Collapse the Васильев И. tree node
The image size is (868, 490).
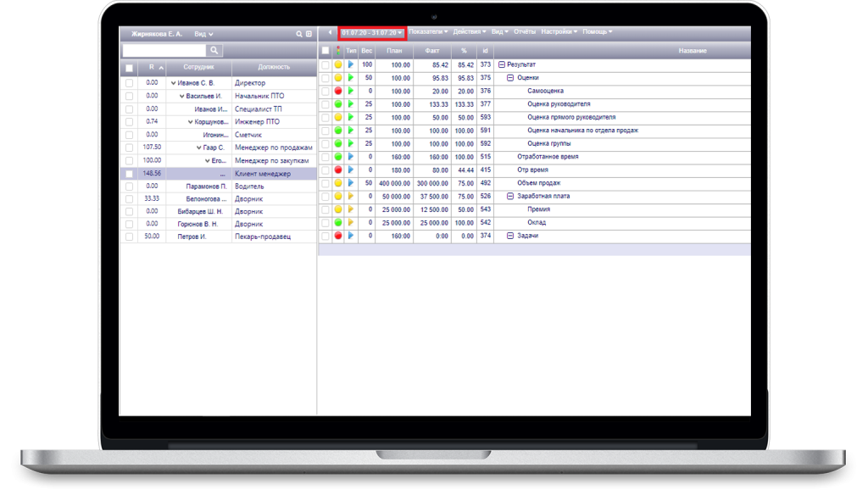(x=181, y=97)
